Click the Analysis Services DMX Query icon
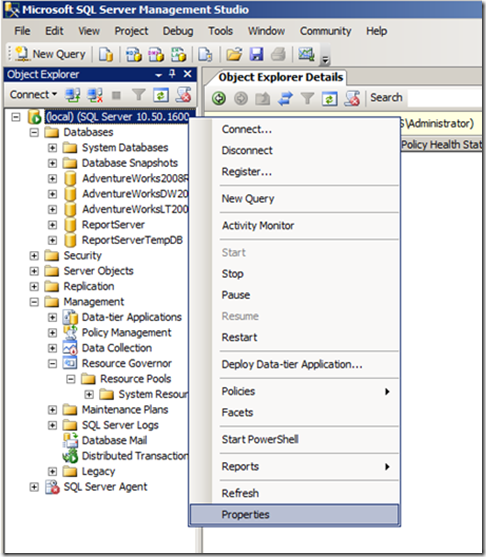The image size is (486, 557). pos(156,54)
